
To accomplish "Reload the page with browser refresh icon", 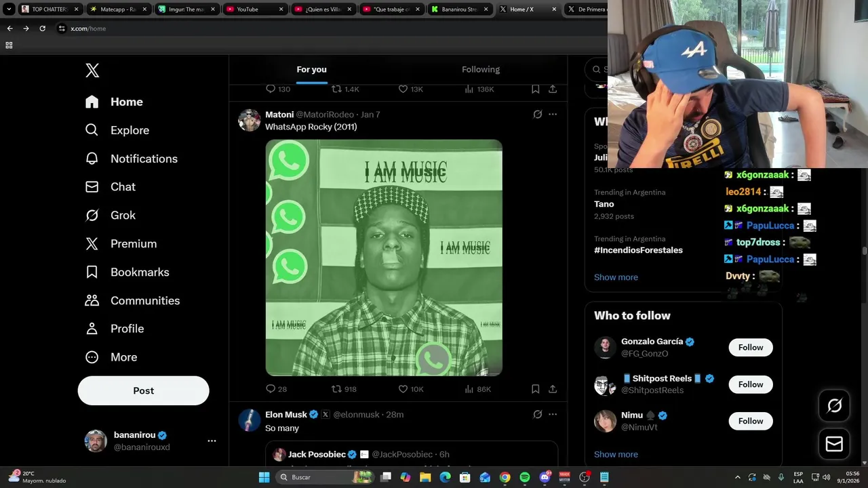I will (42, 28).
